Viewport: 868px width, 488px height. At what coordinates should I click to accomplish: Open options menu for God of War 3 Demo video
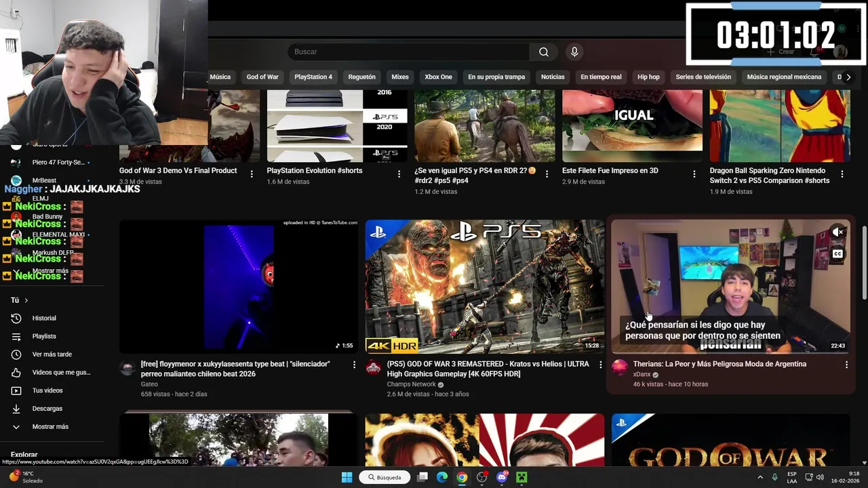click(252, 174)
